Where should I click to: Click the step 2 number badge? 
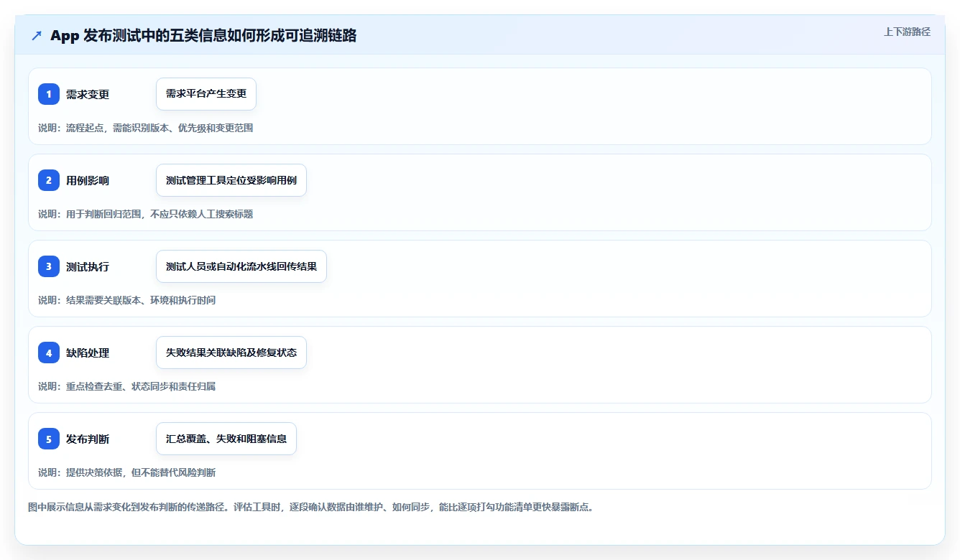tap(49, 180)
